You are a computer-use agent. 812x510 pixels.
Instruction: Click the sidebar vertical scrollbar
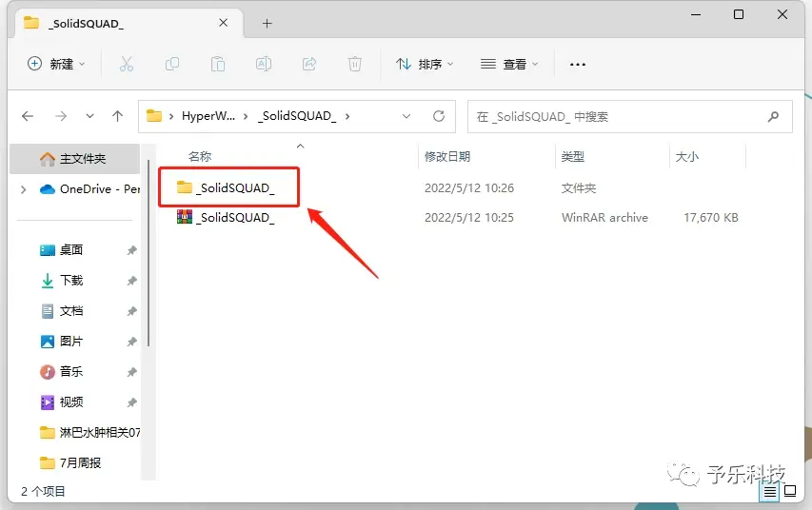pos(149,253)
